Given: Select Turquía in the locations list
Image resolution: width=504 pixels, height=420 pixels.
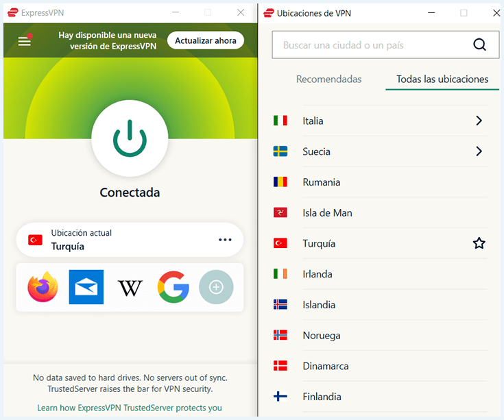Looking at the screenshot, I should [x=380, y=243].
